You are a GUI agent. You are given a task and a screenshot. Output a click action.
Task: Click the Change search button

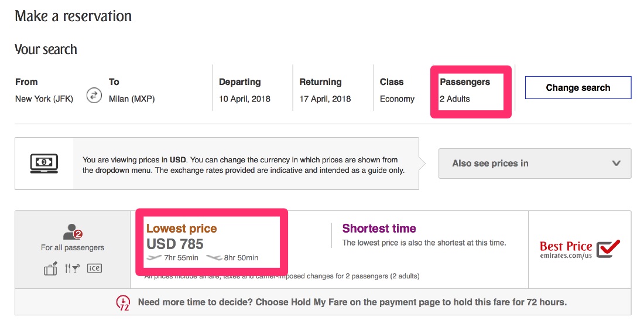pyautogui.click(x=578, y=88)
